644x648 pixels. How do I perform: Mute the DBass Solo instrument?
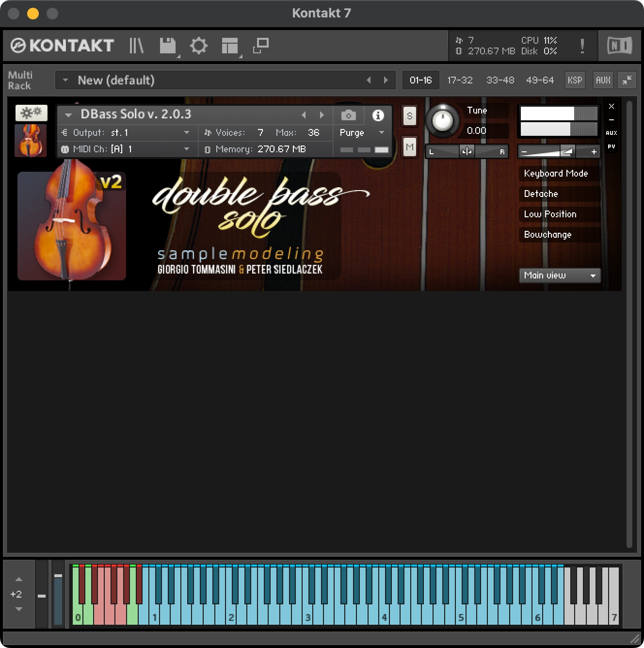(x=410, y=147)
